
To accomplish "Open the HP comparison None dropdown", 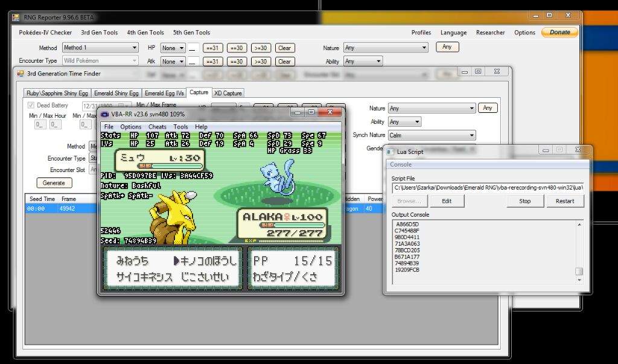I will pyautogui.click(x=173, y=48).
